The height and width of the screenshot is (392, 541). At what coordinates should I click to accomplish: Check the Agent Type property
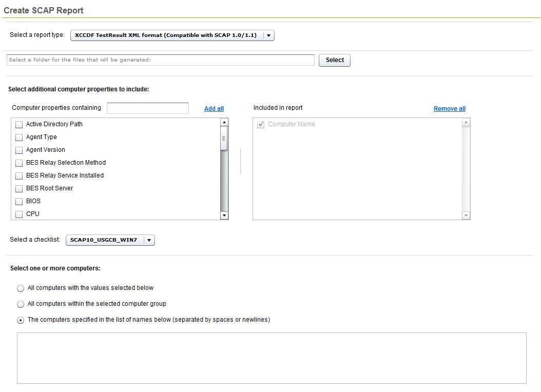click(18, 137)
